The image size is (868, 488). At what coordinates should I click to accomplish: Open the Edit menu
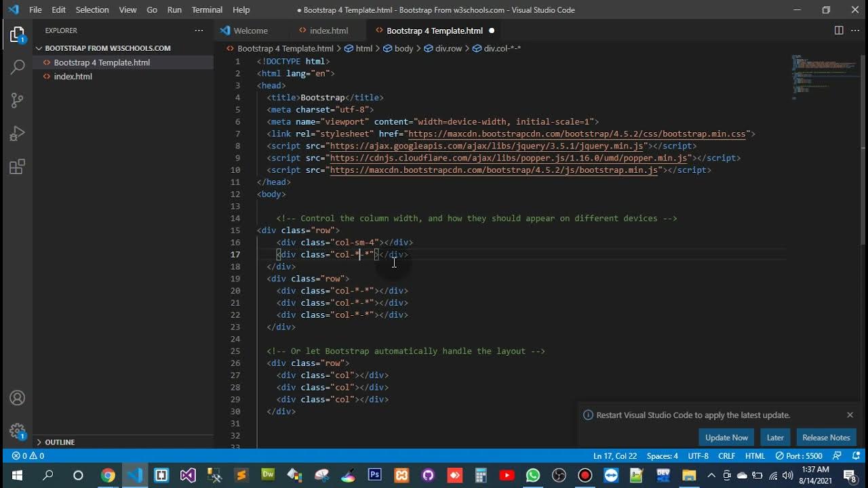click(x=58, y=9)
